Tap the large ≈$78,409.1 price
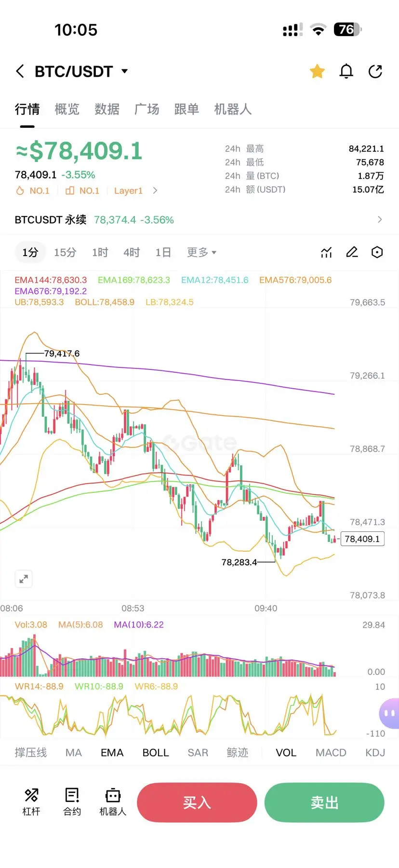The height and width of the screenshot is (868, 399). 79,151
